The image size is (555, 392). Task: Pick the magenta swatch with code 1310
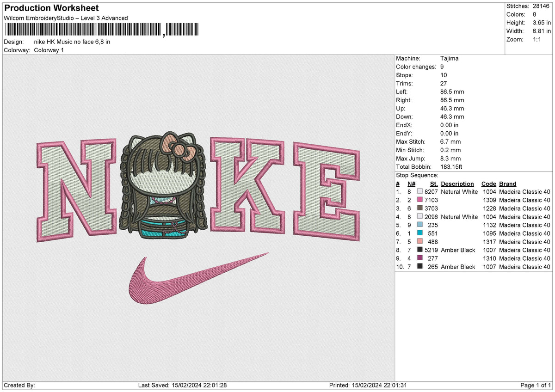click(x=420, y=258)
